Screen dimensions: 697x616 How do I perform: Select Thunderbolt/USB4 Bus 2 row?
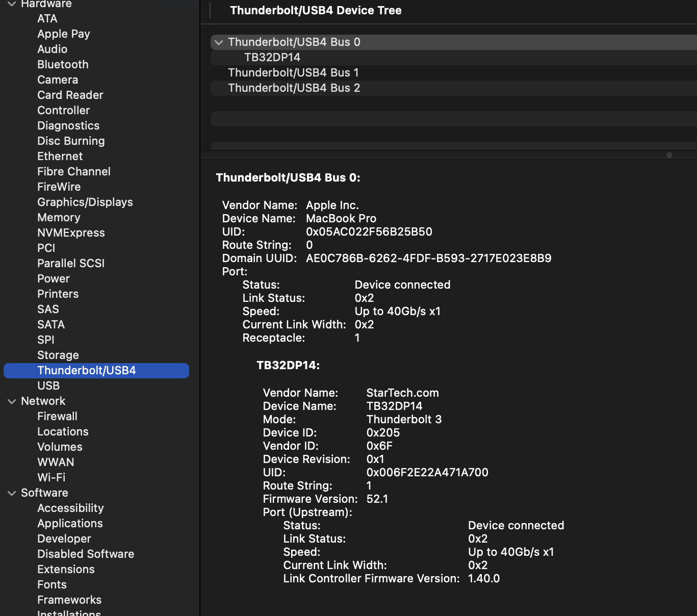tap(454, 88)
